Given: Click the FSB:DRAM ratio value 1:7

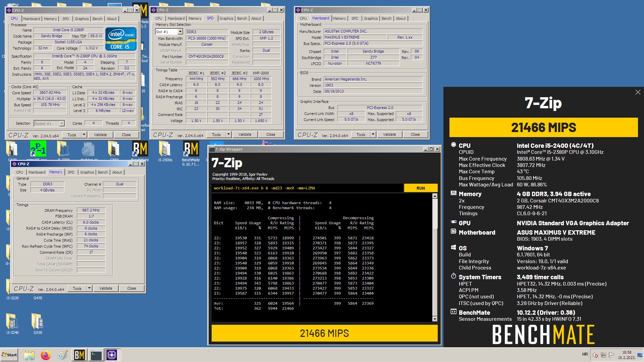Looking at the screenshot, I should (91, 217).
